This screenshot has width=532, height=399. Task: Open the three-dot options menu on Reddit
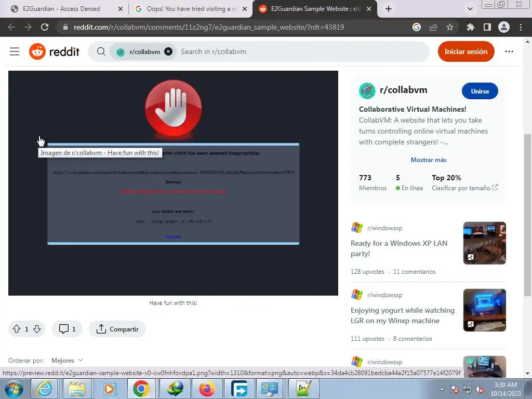tap(509, 51)
